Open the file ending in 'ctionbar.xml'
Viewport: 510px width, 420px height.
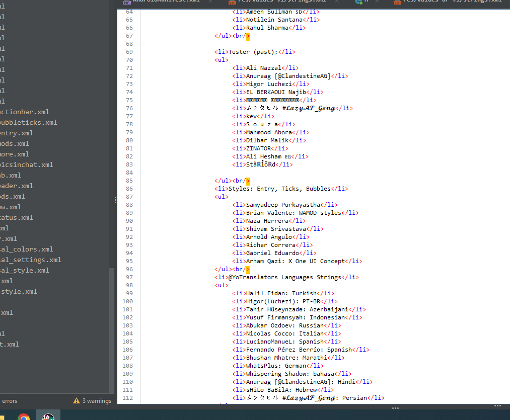click(24, 112)
